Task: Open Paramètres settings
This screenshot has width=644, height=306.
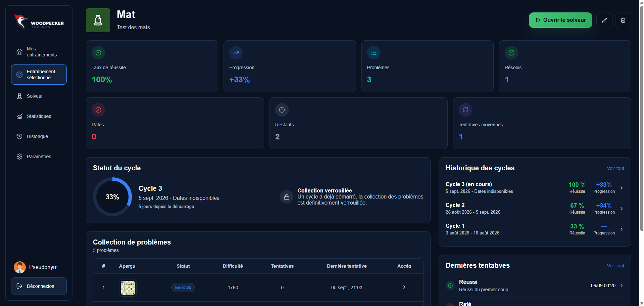Action: click(39, 157)
